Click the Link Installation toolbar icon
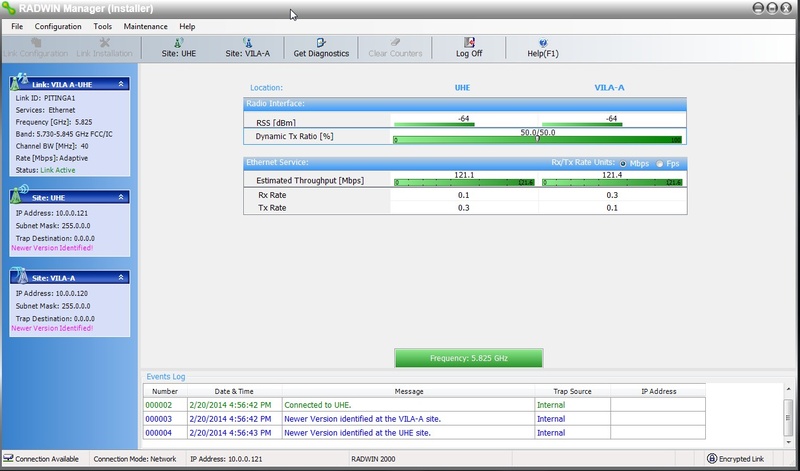Image resolution: width=800 pixels, height=471 pixels. [105, 42]
